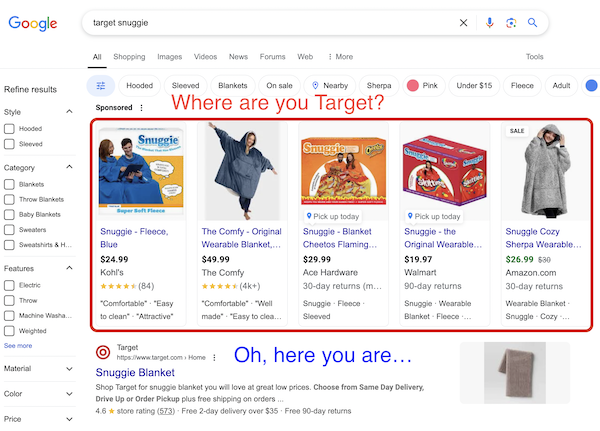This screenshot has width=600, height=431.
Task: Open Sponsored three-dot options menu
Action: tap(142, 108)
